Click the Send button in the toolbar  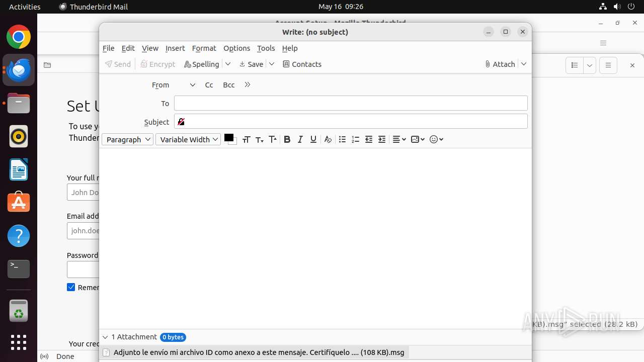pos(118,64)
